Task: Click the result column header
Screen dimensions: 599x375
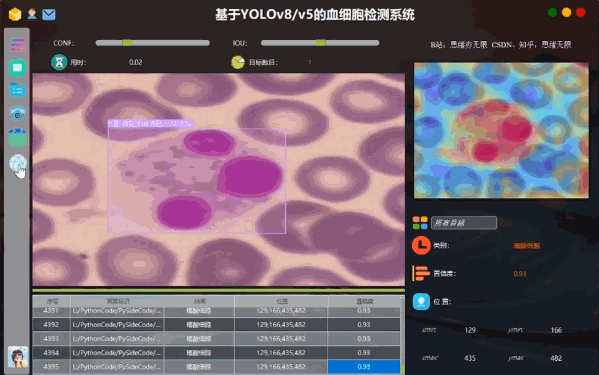Action: 199,301
